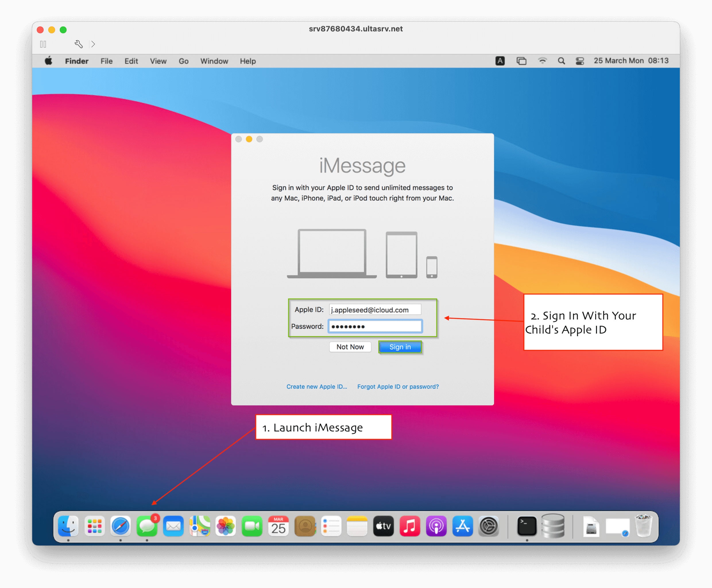Open App Store from the Dock
This screenshot has width=712, height=588.
(462, 526)
